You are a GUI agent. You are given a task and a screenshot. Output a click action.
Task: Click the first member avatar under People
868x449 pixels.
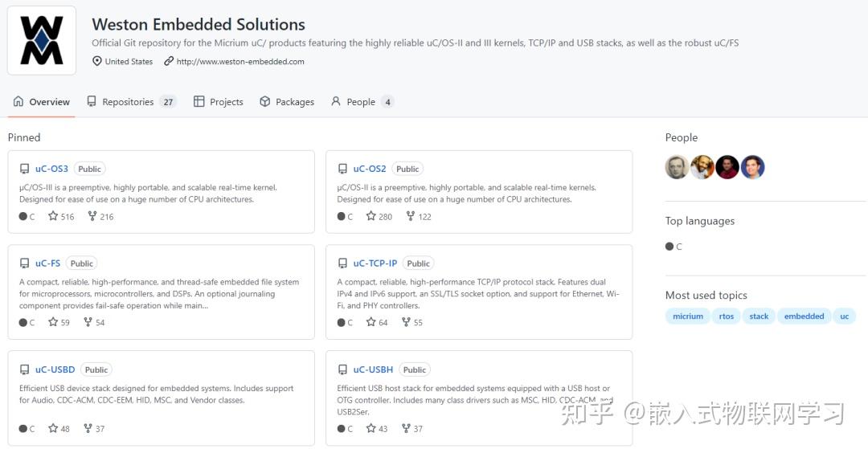pyautogui.click(x=677, y=167)
